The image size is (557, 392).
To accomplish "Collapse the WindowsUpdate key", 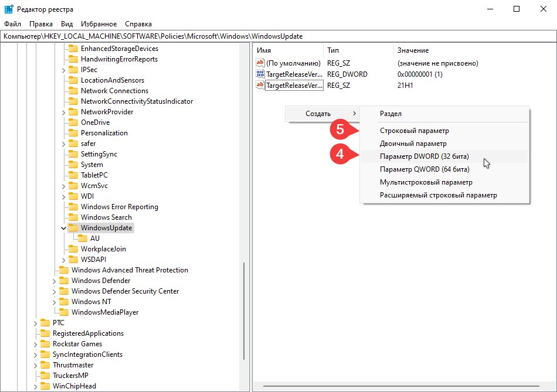I will [63, 228].
